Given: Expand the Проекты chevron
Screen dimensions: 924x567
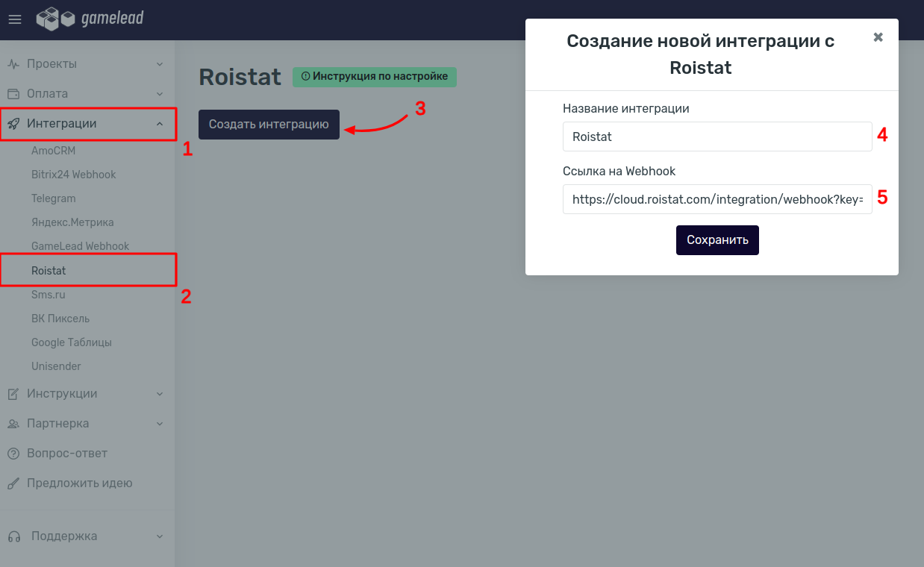Looking at the screenshot, I should [160, 64].
